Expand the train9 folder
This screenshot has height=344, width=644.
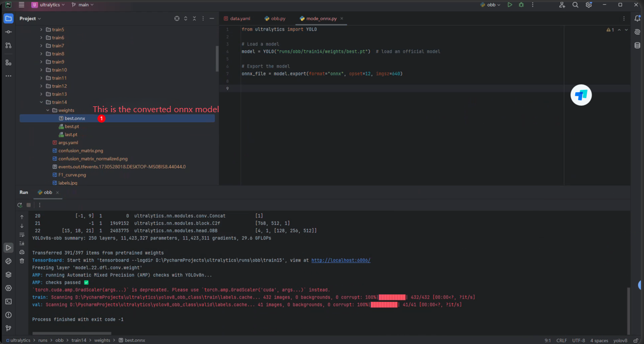click(x=41, y=62)
